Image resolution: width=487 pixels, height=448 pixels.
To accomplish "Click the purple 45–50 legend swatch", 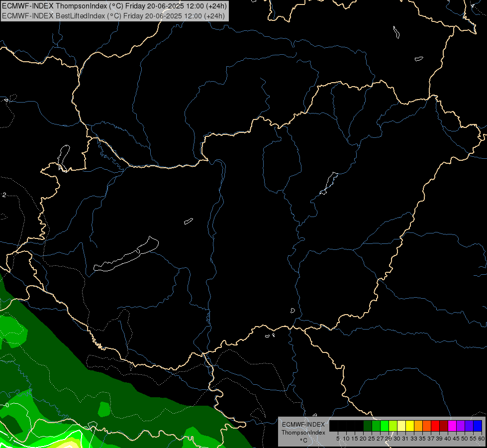I will tap(461, 426).
